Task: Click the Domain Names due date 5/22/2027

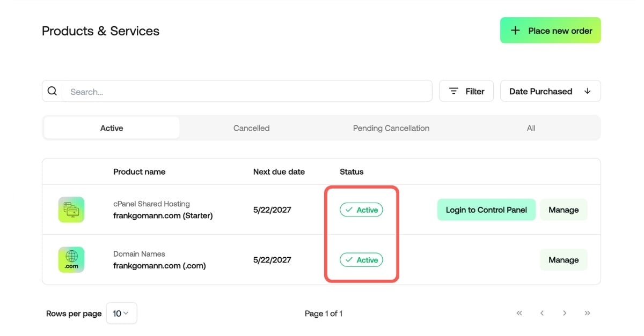Action: pos(272,260)
